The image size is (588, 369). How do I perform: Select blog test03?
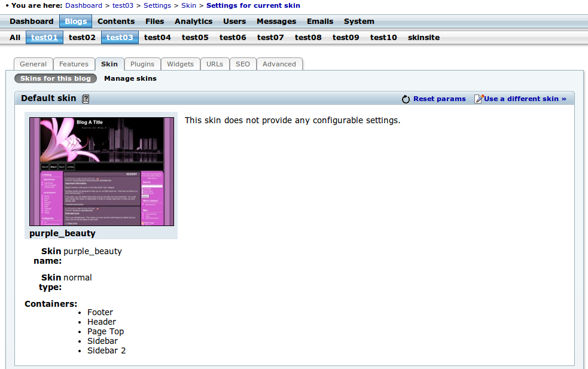coord(120,38)
